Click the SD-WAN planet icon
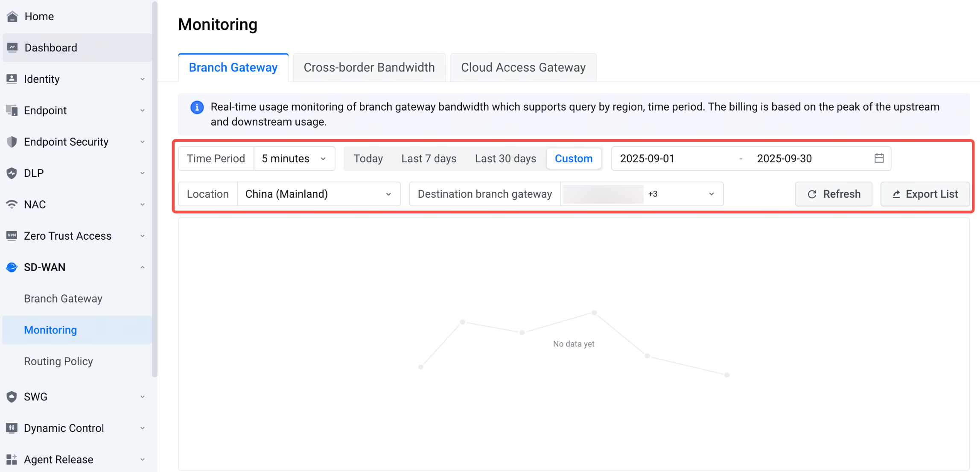 pyautogui.click(x=12, y=267)
